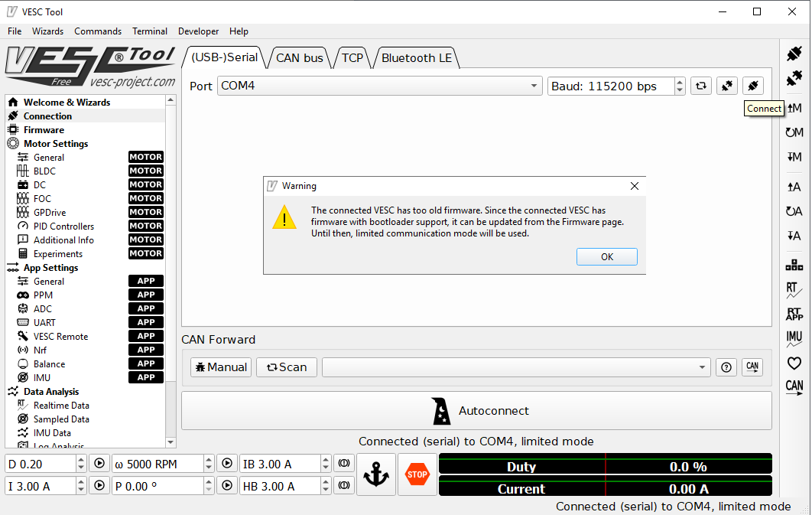
Task: Click OK in the Warning dialog
Action: 606,257
